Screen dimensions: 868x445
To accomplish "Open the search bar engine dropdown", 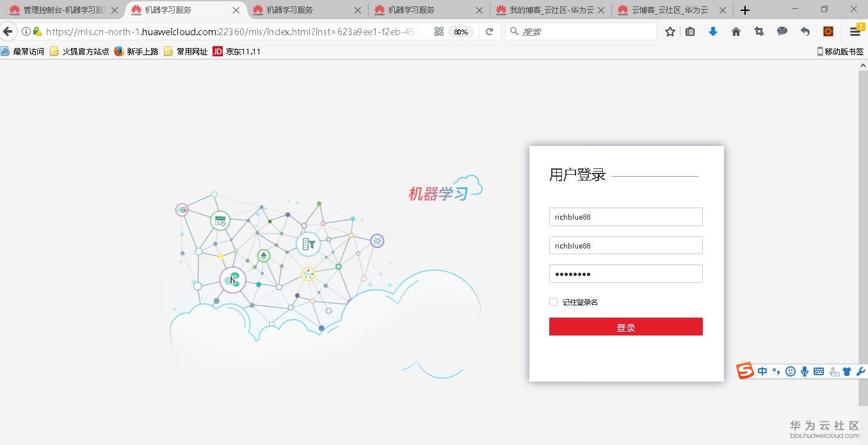I will (513, 31).
